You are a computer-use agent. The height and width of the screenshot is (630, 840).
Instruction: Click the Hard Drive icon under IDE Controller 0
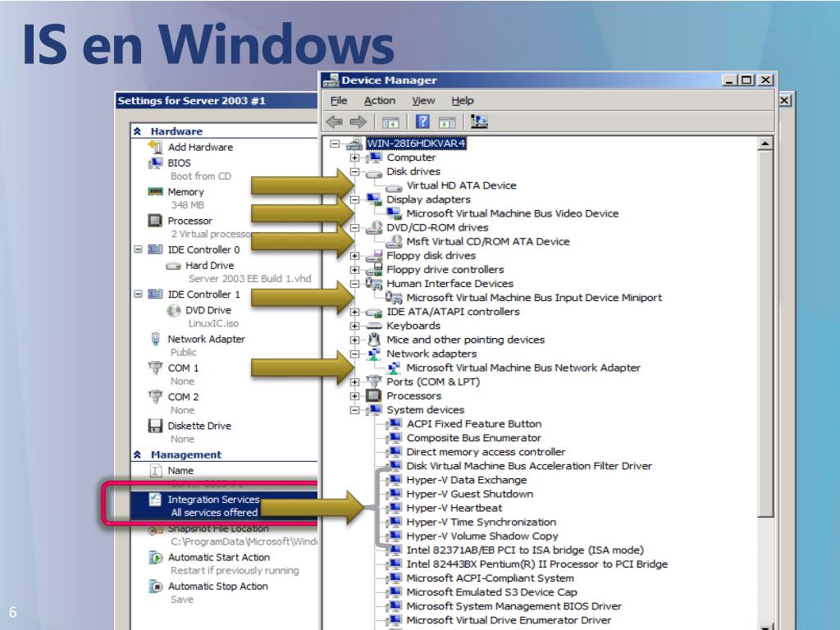[173, 266]
